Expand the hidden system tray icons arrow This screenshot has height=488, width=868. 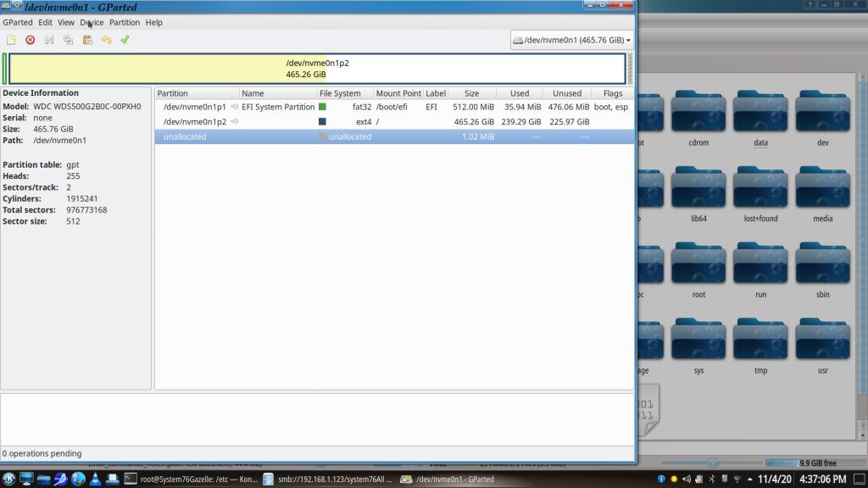coord(749,480)
